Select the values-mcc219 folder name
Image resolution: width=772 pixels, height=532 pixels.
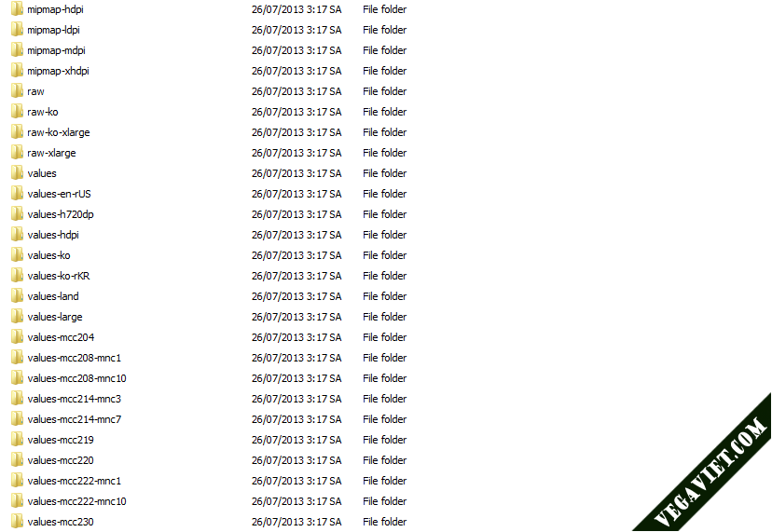[x=61, y=440]
